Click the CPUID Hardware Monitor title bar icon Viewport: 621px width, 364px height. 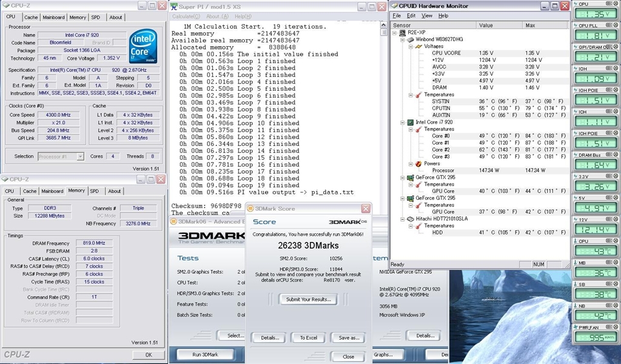(x=394, y=6)
